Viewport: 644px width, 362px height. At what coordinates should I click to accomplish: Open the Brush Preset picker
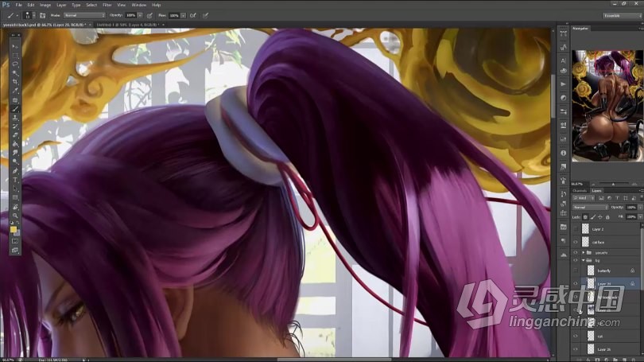point(28,16)
